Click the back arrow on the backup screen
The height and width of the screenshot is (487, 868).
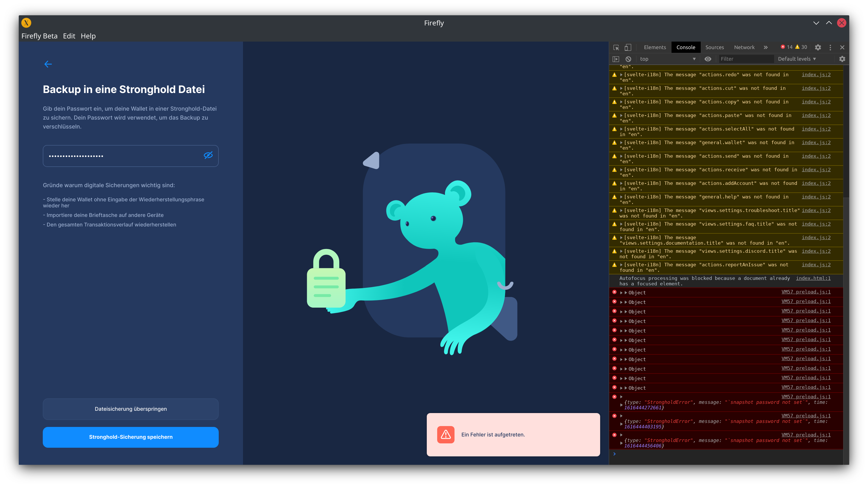click(x=48, y=64)
